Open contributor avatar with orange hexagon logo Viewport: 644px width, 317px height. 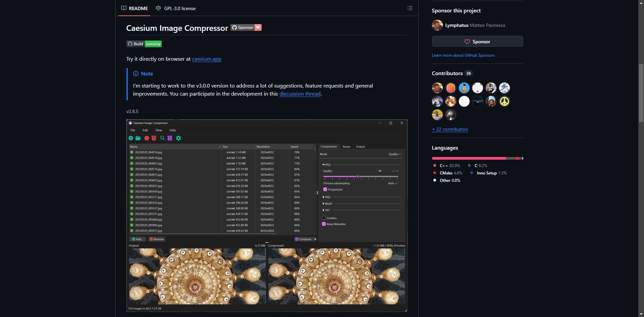[451, 88]
